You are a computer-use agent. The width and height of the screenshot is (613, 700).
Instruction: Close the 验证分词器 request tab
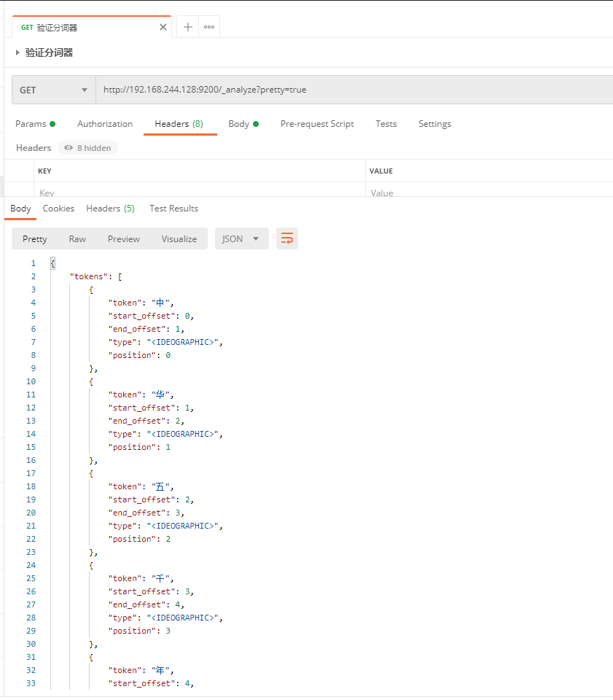pyautogui.click(x=163, y=27)
